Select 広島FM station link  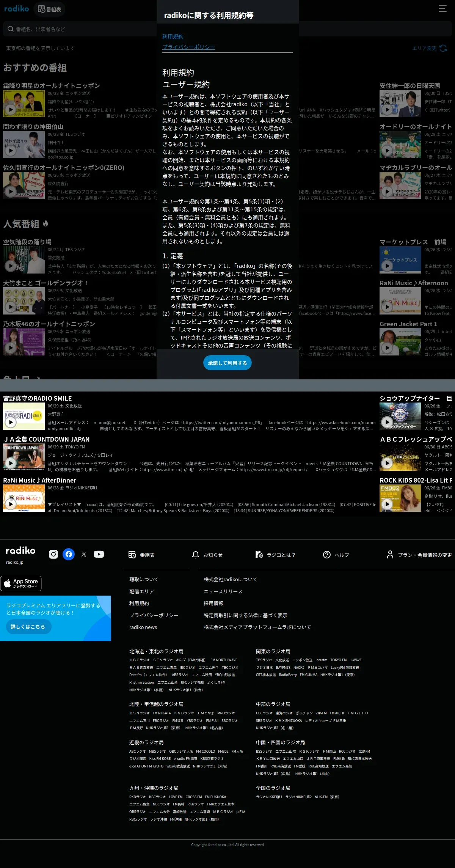(x=364, y=752)
